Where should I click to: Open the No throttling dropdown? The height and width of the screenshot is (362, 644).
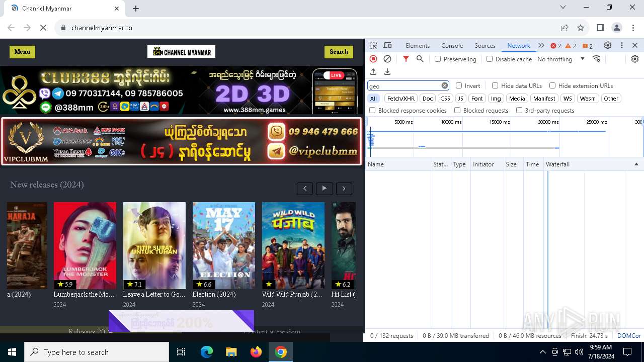click(x=561, y=59)
